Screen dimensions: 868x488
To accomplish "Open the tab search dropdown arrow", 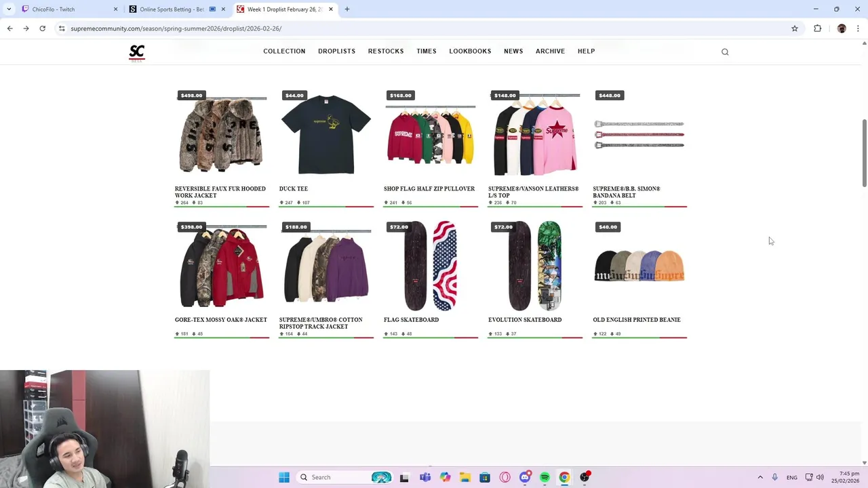I will (x=9, y=9).
